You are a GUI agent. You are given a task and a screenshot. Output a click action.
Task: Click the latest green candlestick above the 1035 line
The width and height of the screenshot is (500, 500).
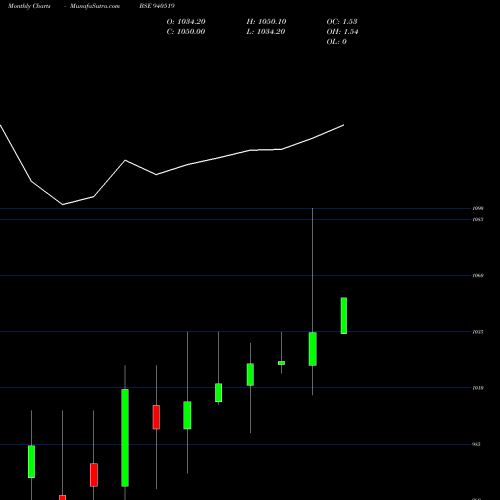(344, 315)
